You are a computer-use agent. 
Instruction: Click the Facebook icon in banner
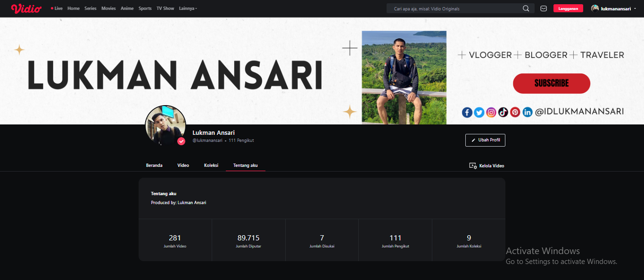tap(467, 112)
